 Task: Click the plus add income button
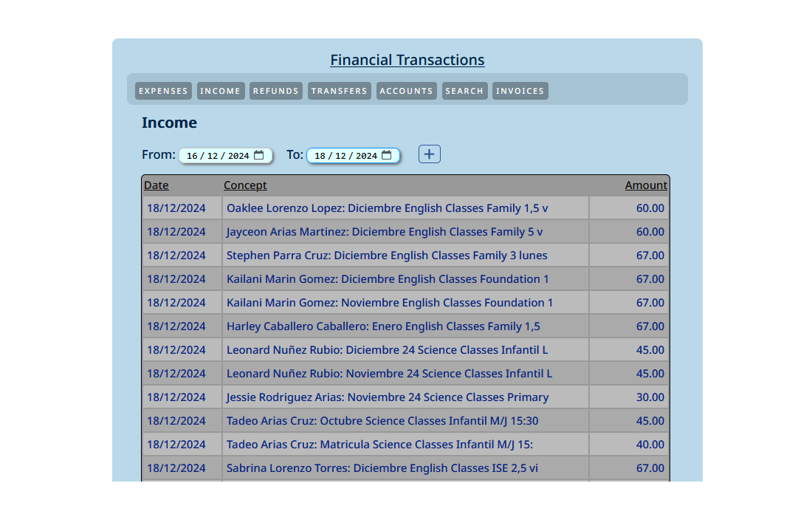(x=430, y=154)
